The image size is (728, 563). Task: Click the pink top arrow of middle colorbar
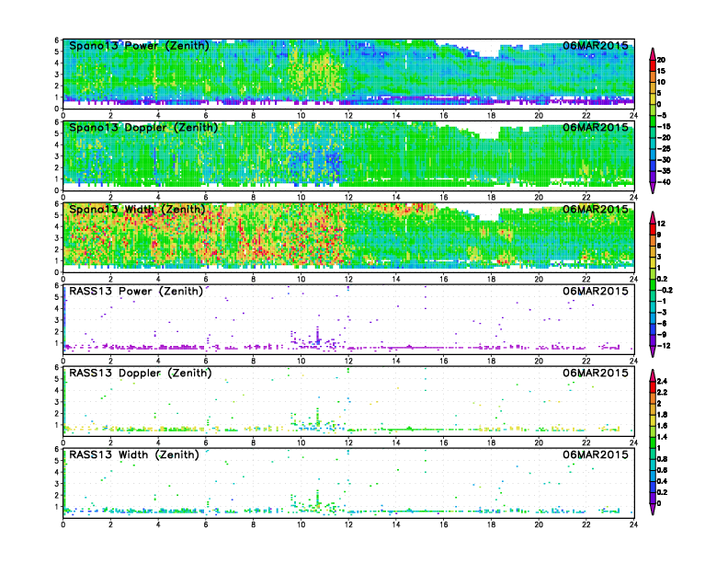coord(653,217)
